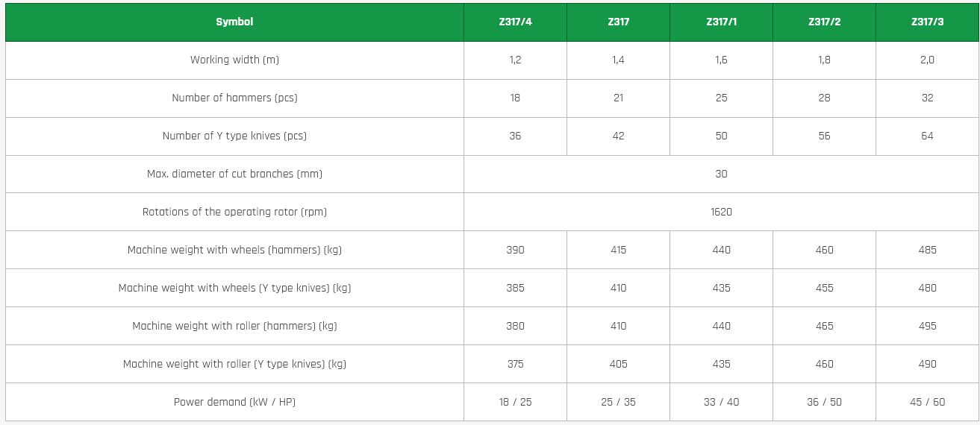Click the Y type knives value 50

(721, 136)
